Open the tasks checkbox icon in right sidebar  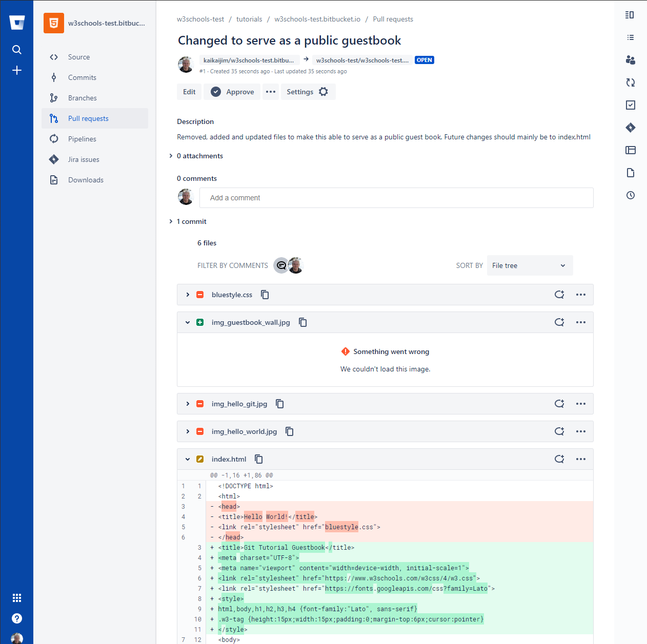click(x=631, y=105)
